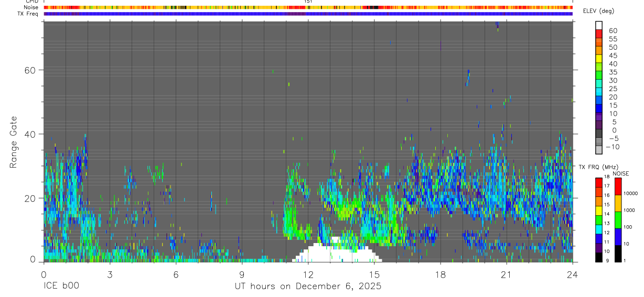The image size is (644, 297).
Task: Click the red 18 MHz frequency swatch
Action: (x=598, y=182)
